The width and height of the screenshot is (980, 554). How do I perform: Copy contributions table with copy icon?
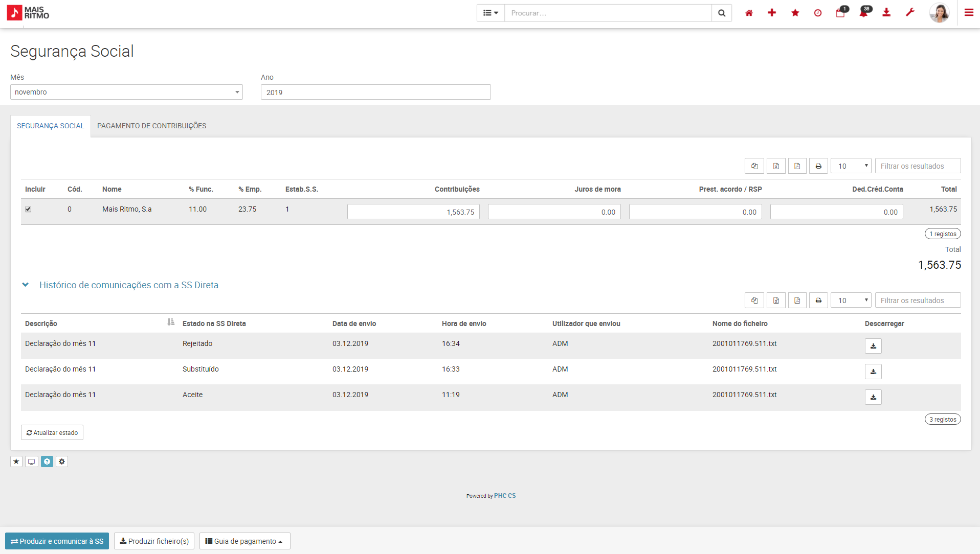point(754,166)
